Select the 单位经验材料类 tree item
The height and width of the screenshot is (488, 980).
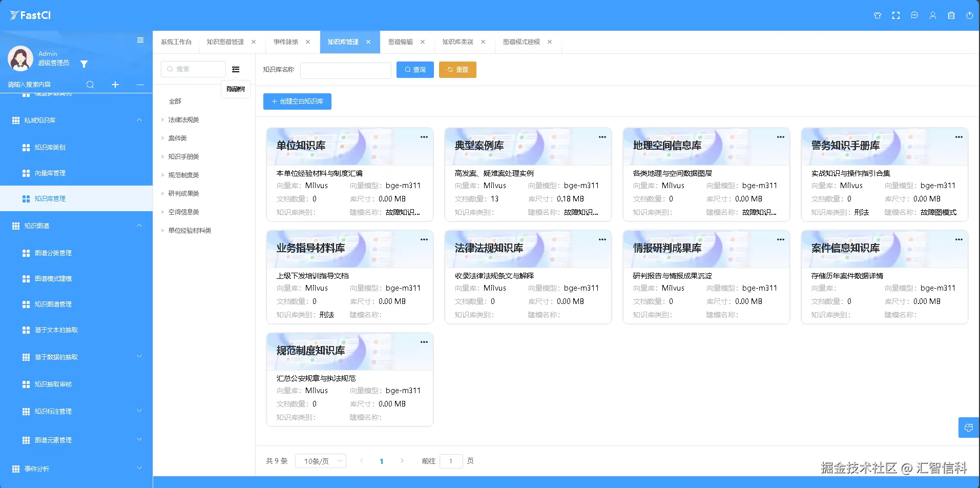tap(190, 230)
